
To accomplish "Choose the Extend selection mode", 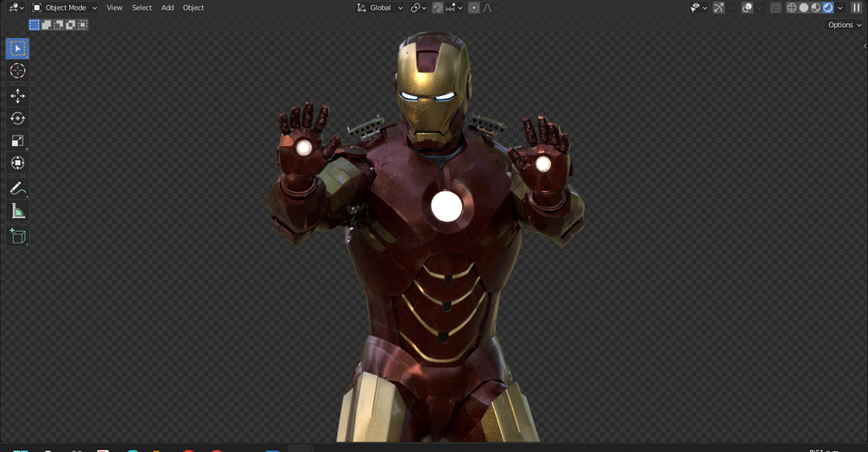I will click(x=46, y=24).
